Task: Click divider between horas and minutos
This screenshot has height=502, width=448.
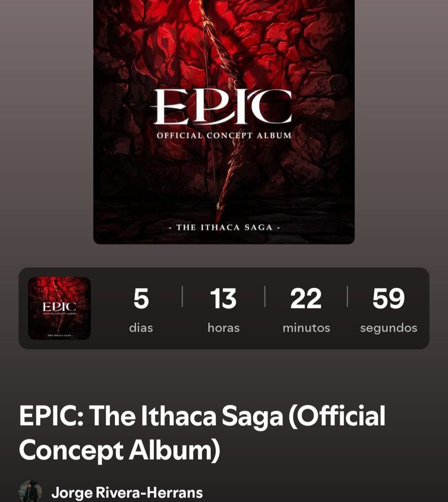Action: pyautogui.click(x=265, y=297)
